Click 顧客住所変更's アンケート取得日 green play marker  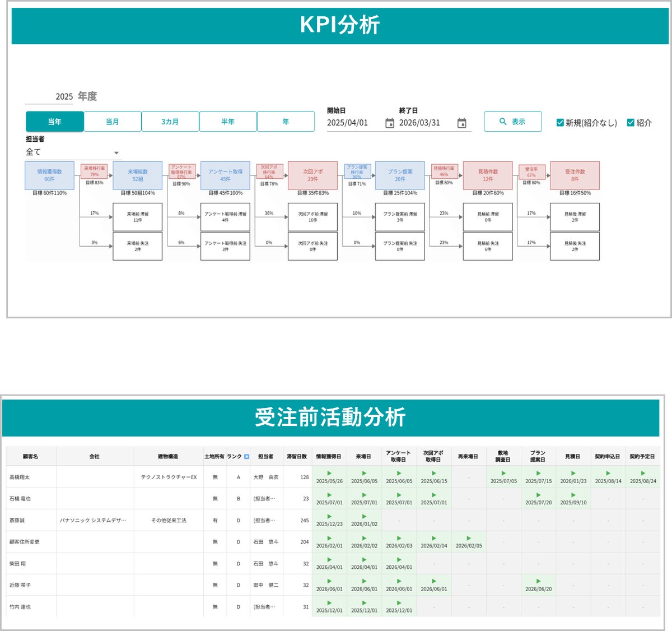(x=399, y=538)
